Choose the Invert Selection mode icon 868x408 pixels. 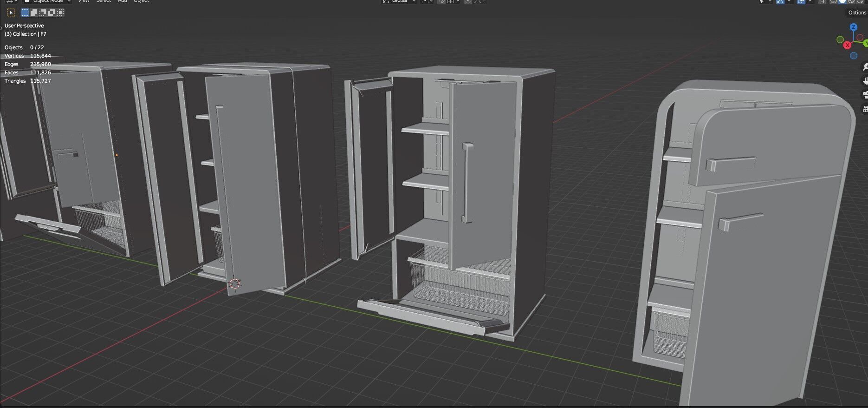52,13
